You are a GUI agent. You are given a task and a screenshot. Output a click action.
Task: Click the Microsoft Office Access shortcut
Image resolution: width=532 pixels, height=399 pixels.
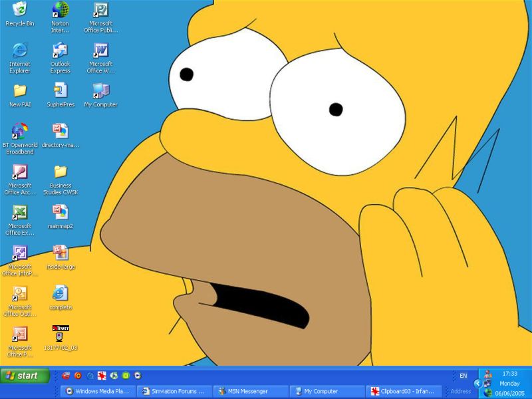[x=20, y=172]
